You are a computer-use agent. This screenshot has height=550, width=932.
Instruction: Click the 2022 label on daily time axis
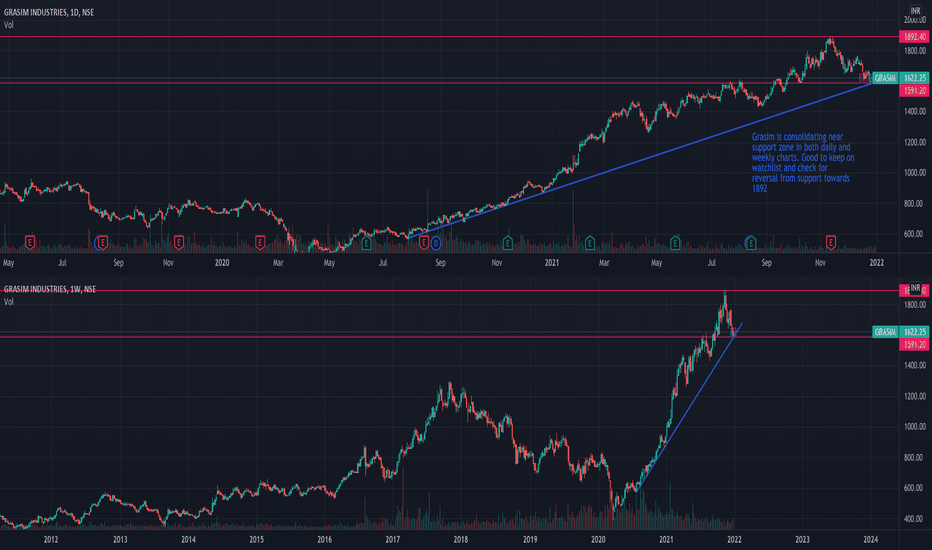876,263
